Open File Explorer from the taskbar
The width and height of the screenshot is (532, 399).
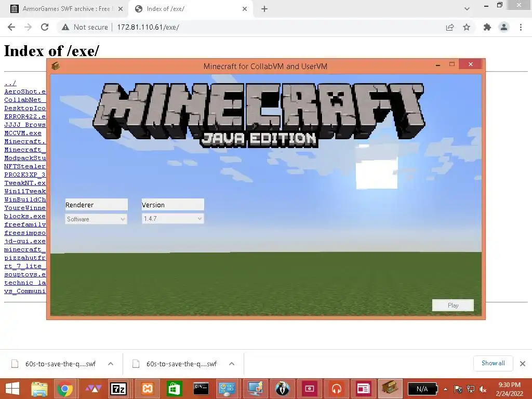[39, 389]
